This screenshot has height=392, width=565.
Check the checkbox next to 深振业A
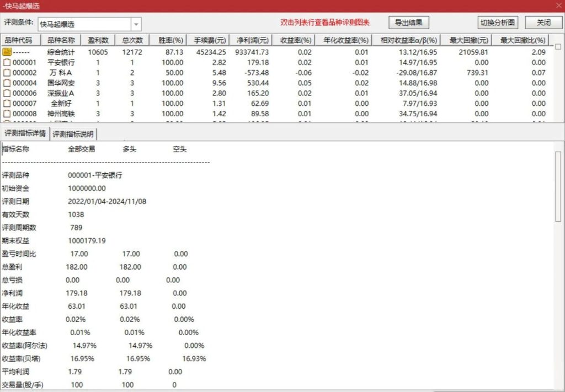[x=8, y=92]
